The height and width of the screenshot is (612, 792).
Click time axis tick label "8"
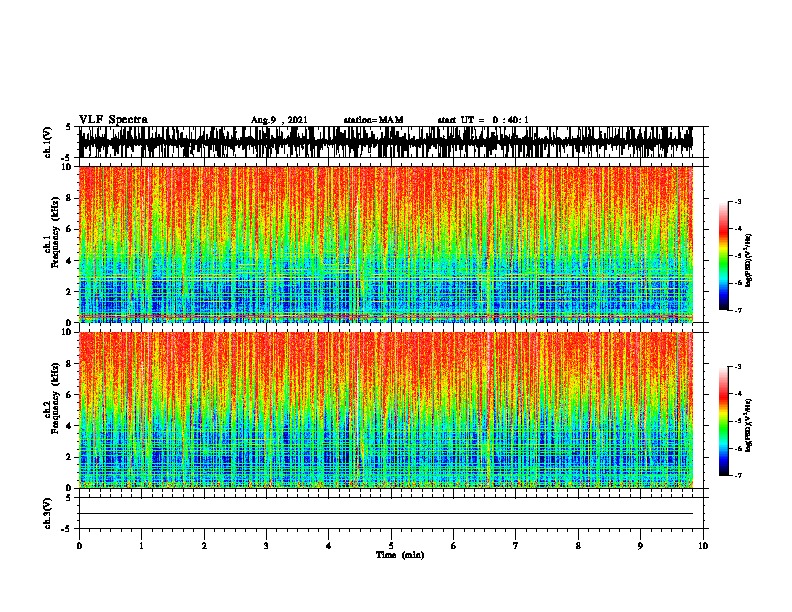coord(578,546)
